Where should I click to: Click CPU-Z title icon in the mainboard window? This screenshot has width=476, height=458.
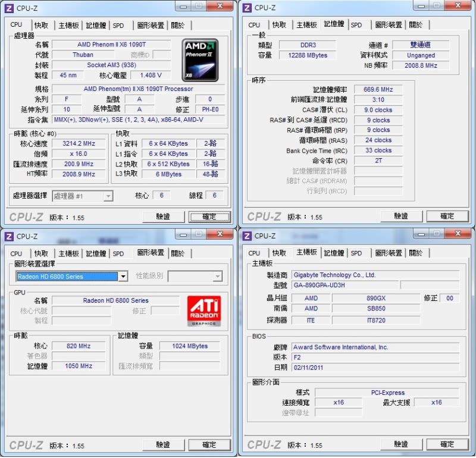point(247,236)
